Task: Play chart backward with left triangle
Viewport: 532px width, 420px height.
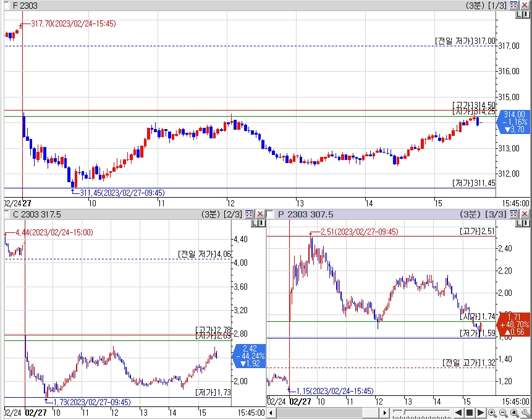Action: pyautogui.click(x=458, y=413)
